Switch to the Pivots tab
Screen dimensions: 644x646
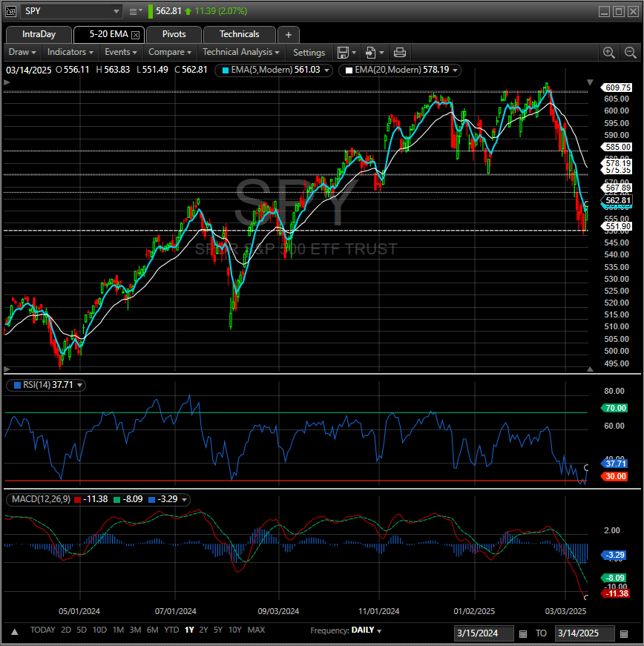[174, 34]
